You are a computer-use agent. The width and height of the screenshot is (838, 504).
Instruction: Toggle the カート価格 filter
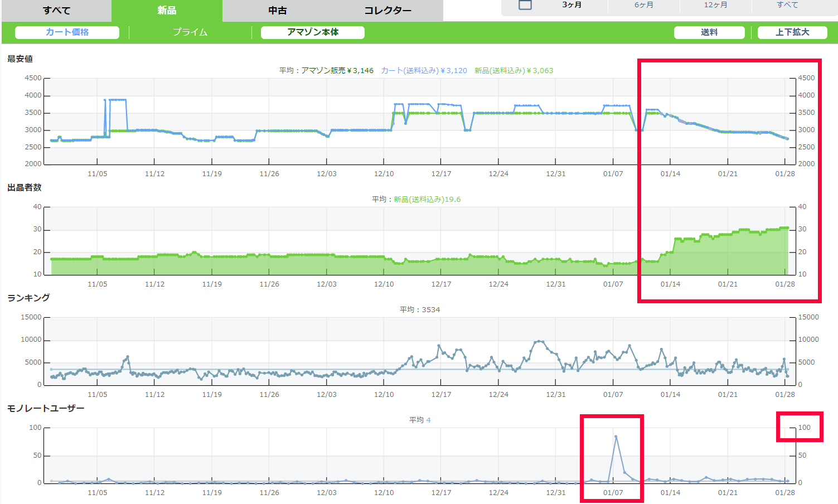click(x=67, y=32)
